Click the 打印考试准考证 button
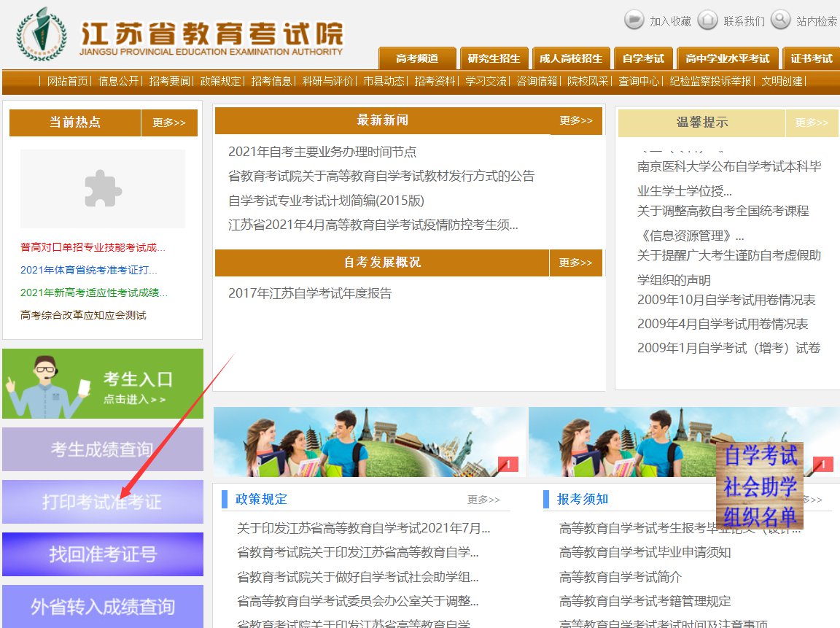Viewport: 840px width, 628px height. 103,502
